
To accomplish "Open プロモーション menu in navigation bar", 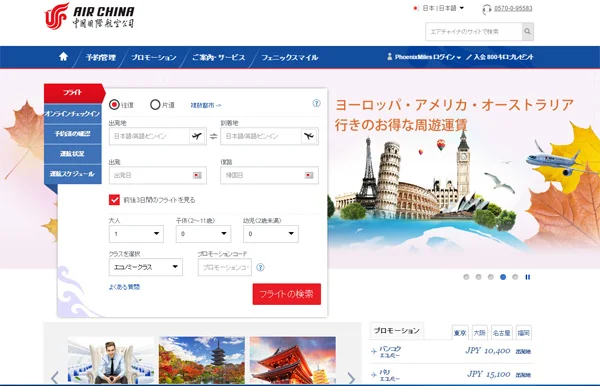I will point(153,57).
